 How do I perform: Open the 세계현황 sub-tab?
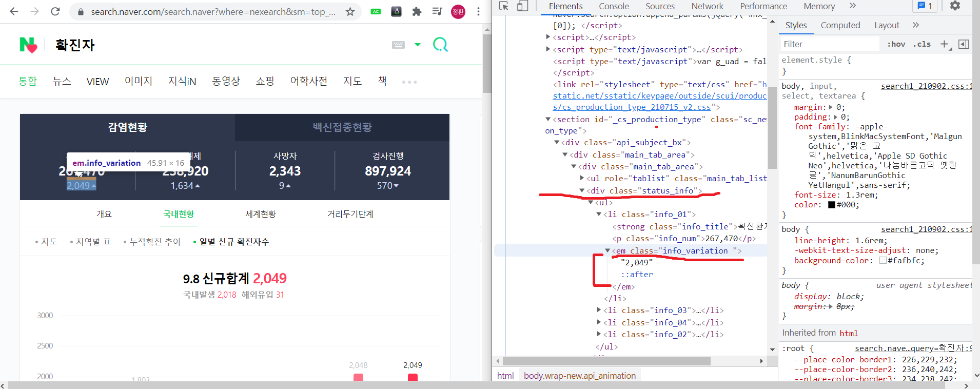tap(261, 214)
